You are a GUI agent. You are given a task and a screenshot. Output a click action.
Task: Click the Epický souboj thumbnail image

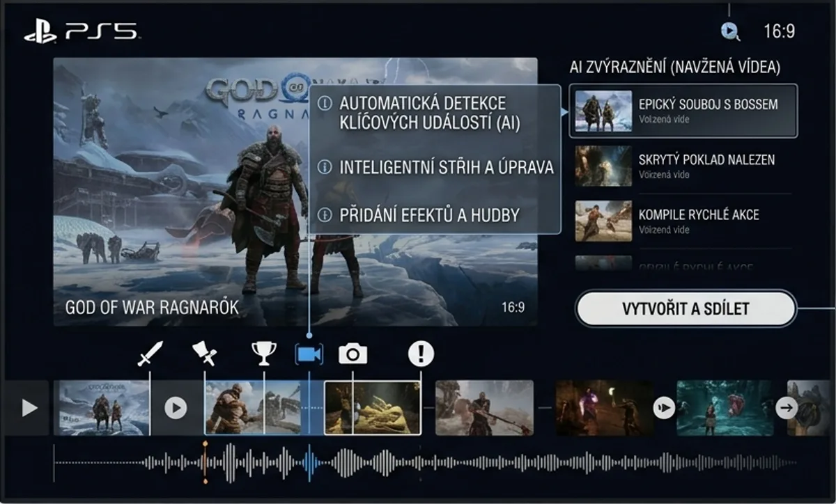[603, 111]
